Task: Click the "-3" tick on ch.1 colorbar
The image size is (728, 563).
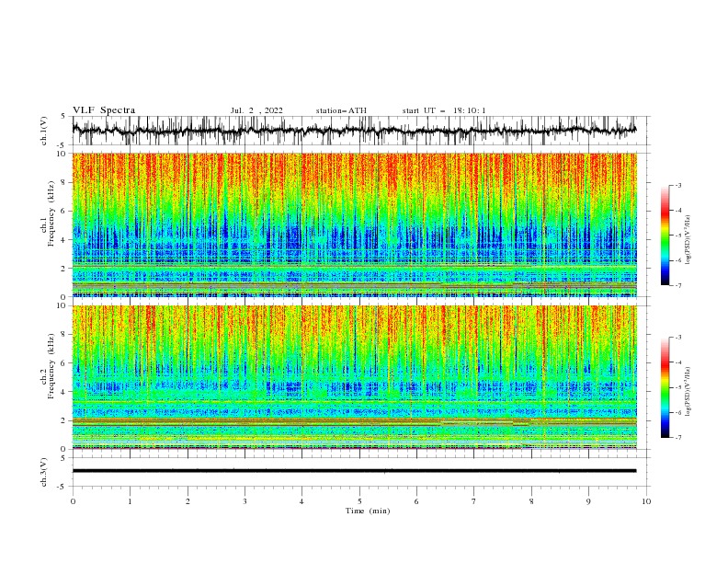Action: point(677,186)
